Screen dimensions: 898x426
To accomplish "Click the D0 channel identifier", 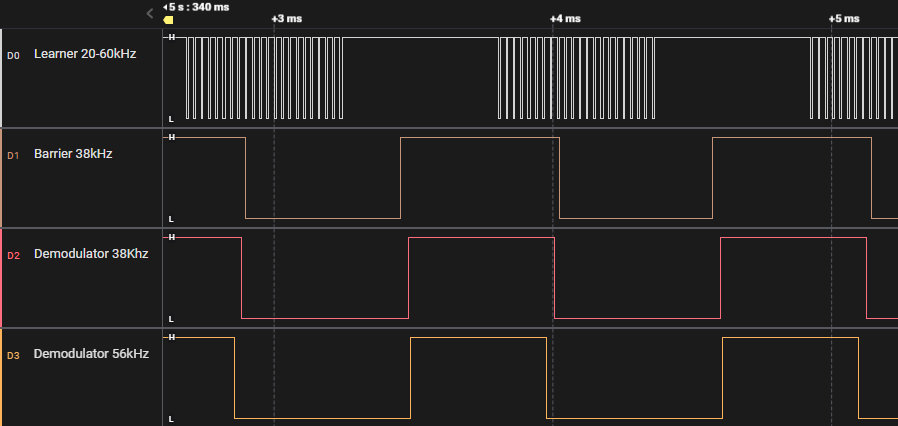I will [13, 56].
